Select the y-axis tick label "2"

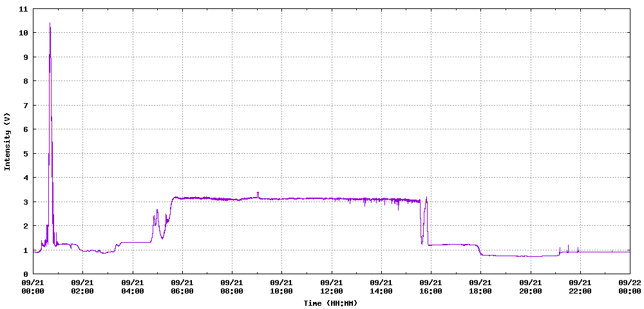click(26, 226)
